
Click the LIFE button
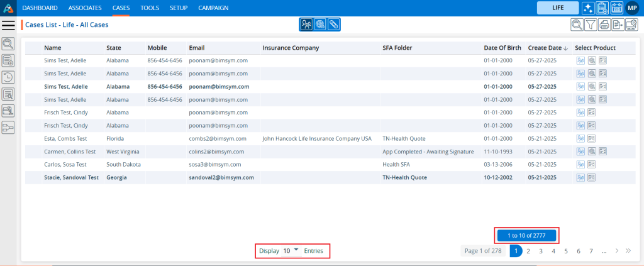(557, 8)
